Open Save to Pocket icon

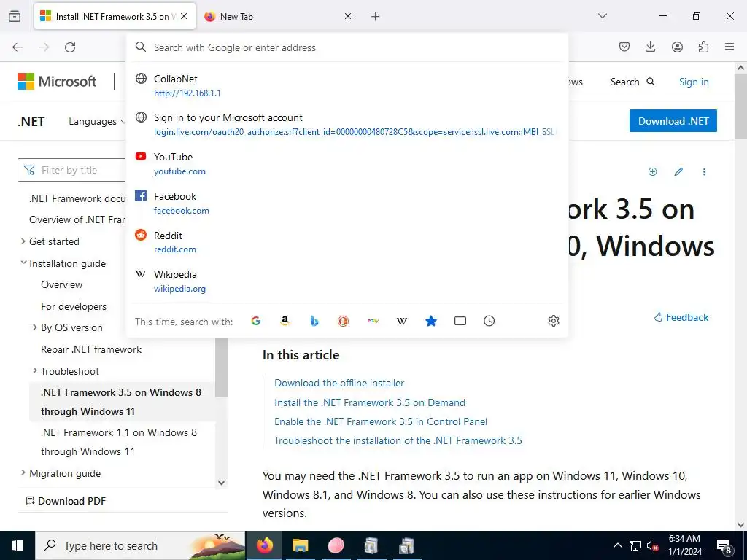(x=624, y=47)
